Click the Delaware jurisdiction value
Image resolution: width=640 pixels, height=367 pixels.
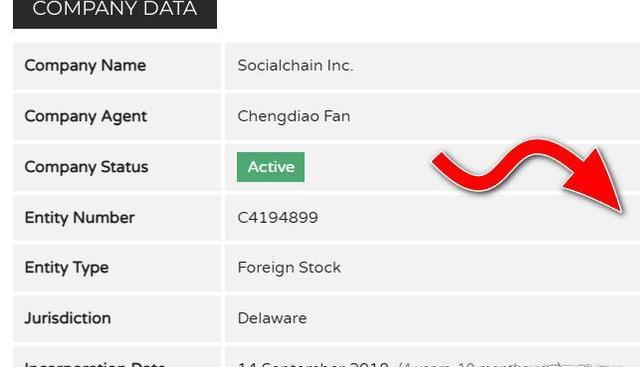(272, 318)
